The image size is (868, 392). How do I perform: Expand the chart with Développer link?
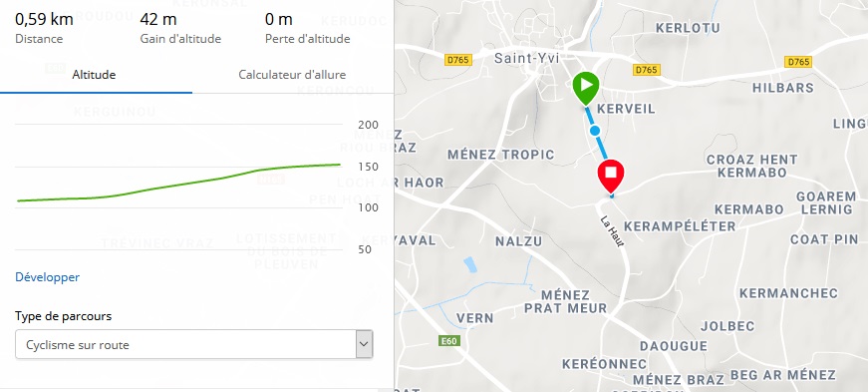47,277
